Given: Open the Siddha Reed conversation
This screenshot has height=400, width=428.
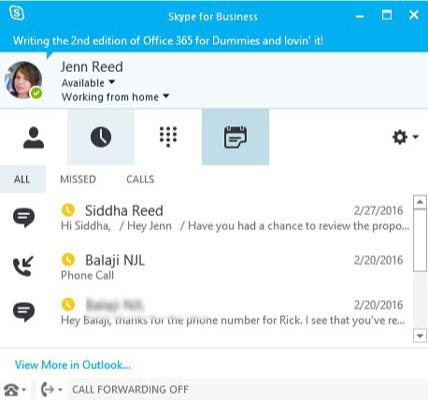Looking at the screenshot, I should point(207,217).
